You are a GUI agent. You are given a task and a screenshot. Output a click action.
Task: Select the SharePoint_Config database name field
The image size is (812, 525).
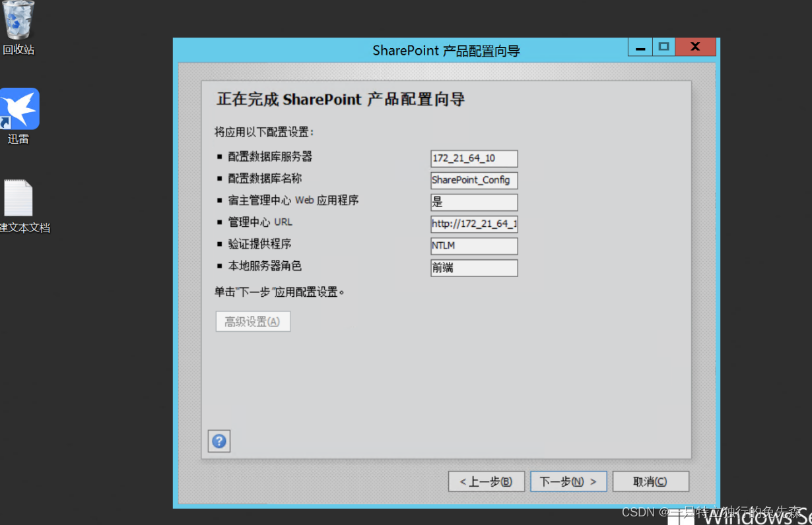click(x=474, y=180)
